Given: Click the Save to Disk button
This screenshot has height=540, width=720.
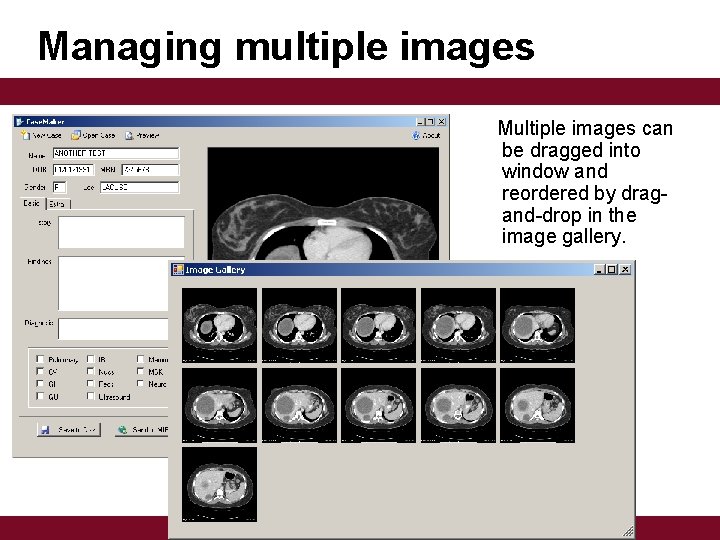Looking at the screenshot, I should (x=69, y=430).
